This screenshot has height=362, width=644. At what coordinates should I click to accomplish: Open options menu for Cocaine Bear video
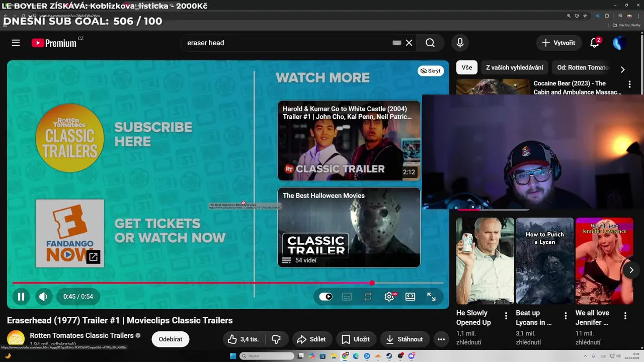coord(629,84)
